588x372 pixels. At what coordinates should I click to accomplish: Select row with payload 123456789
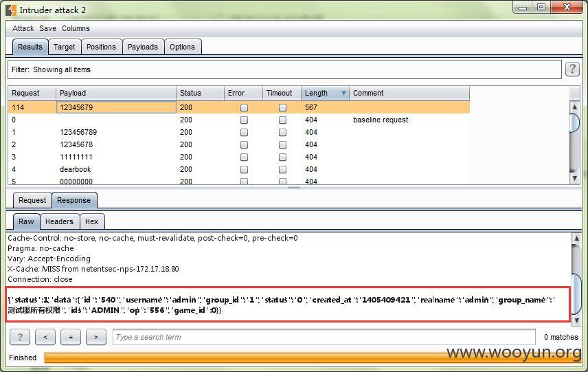click(238, 132)
